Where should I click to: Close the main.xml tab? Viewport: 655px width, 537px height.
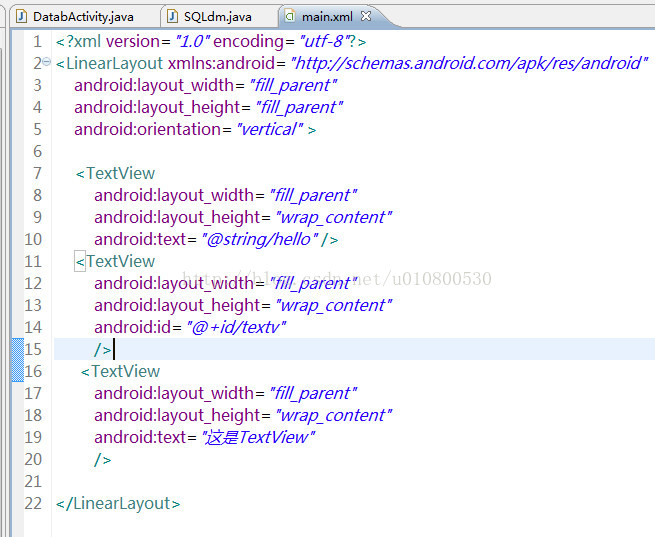click(366, 16)
